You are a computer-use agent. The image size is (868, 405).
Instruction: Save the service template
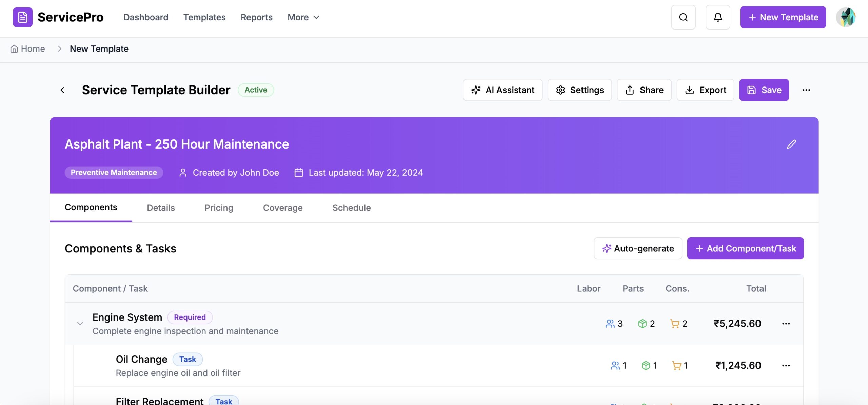coord(764,90)
